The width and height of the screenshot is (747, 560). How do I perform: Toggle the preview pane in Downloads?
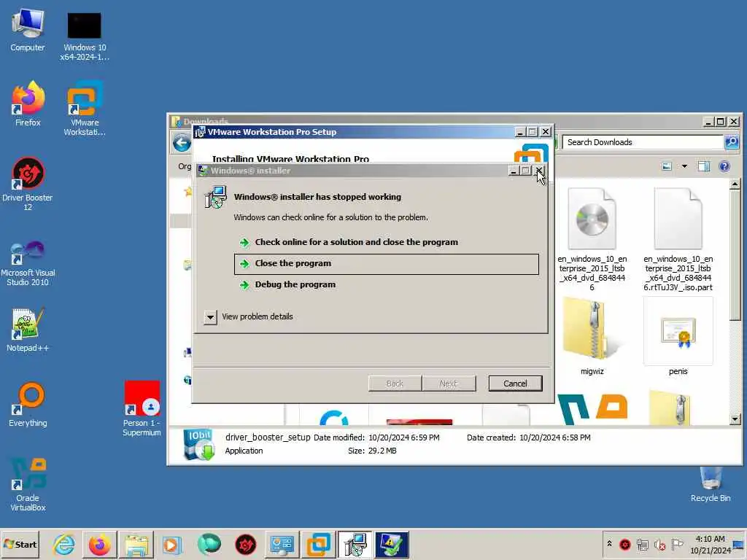(x=704, y=166)
